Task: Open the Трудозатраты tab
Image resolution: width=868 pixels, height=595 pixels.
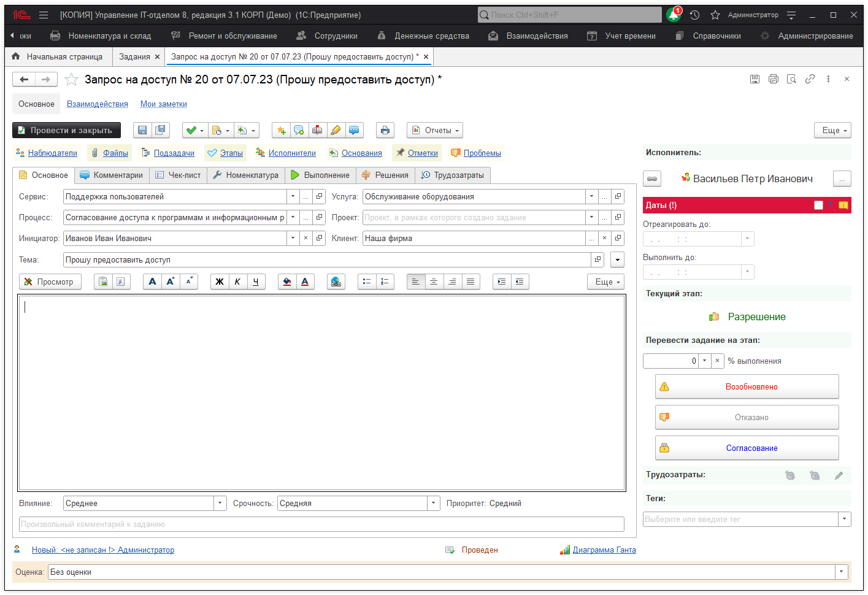Action: point(453,175)
